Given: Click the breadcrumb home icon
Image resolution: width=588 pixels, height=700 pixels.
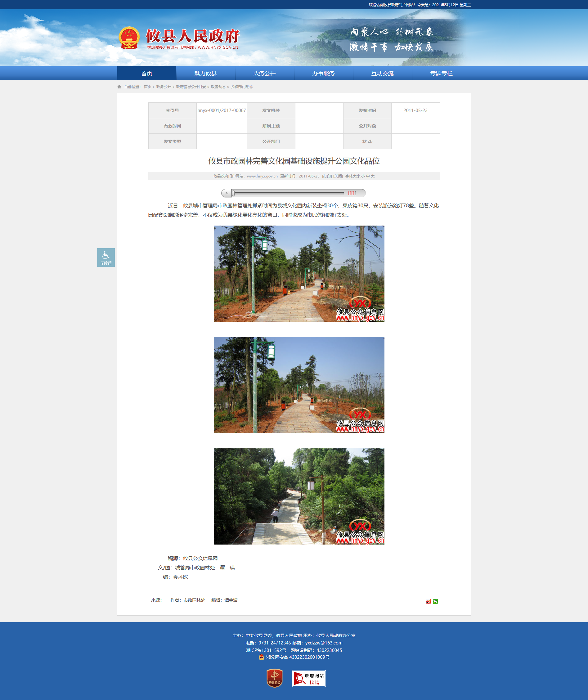Looking at the screenshot, I should click(119, 87).
